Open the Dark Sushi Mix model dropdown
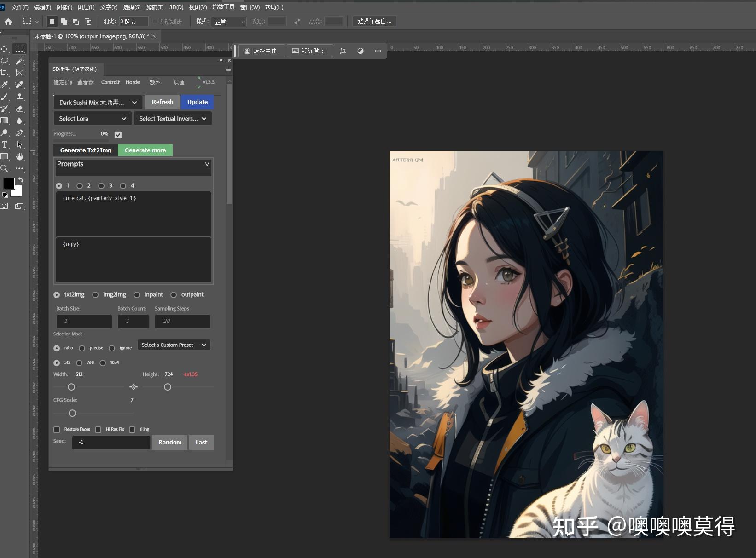The width and height of the screenshot is (756, 558). click(97, 102)
